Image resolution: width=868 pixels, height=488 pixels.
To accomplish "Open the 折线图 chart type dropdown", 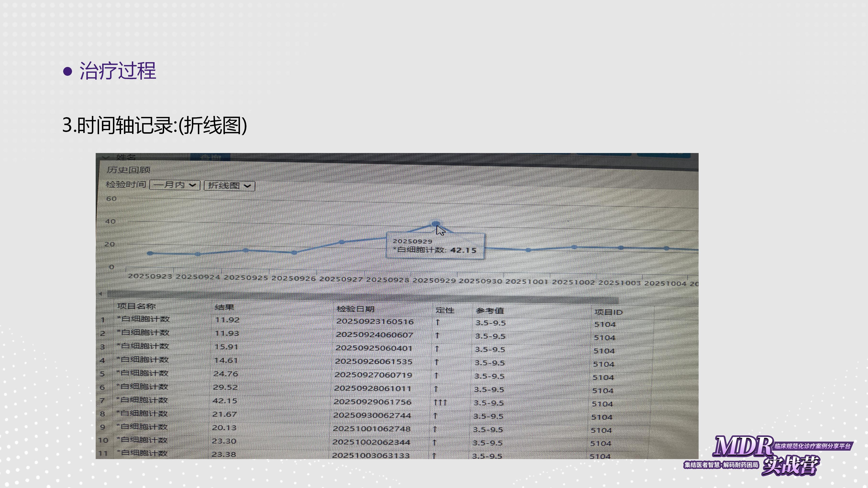I will coord(229,186).
